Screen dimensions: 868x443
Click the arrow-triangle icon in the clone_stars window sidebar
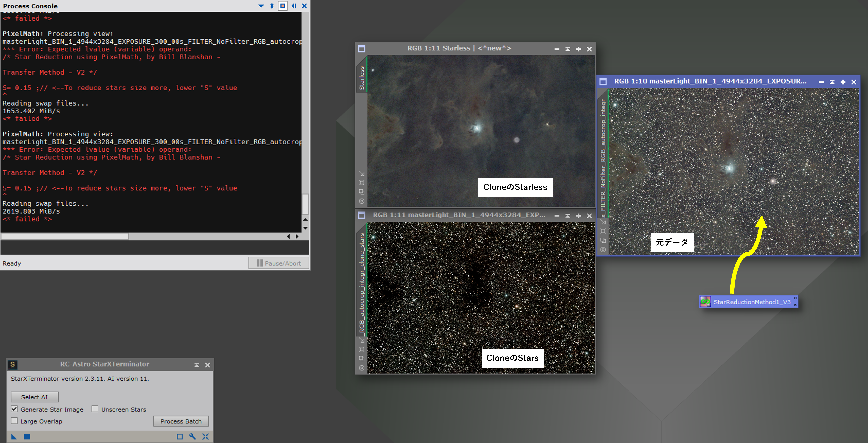(x=362, y=341)
